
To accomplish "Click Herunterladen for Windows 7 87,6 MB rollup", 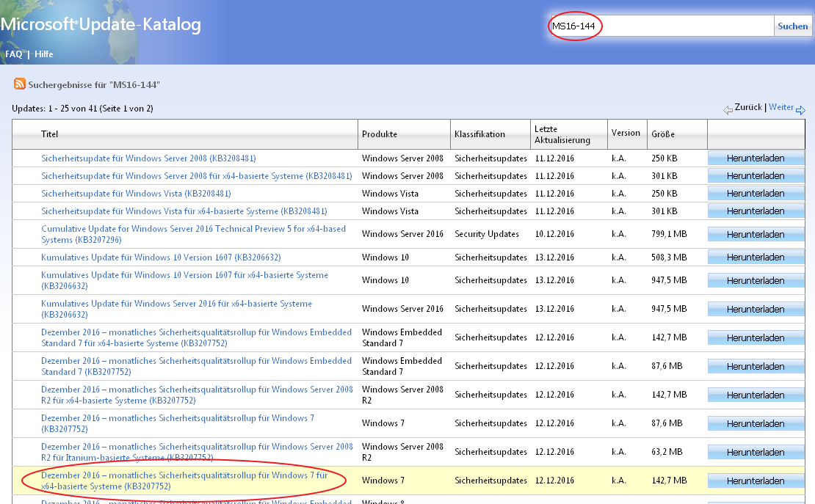I will coord(756,423).
